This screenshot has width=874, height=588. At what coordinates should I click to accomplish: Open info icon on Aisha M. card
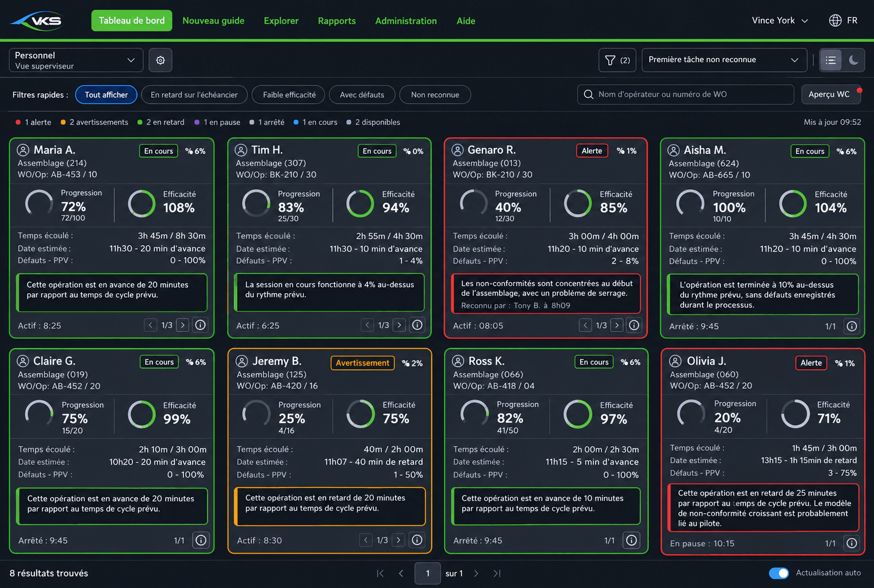852,326
